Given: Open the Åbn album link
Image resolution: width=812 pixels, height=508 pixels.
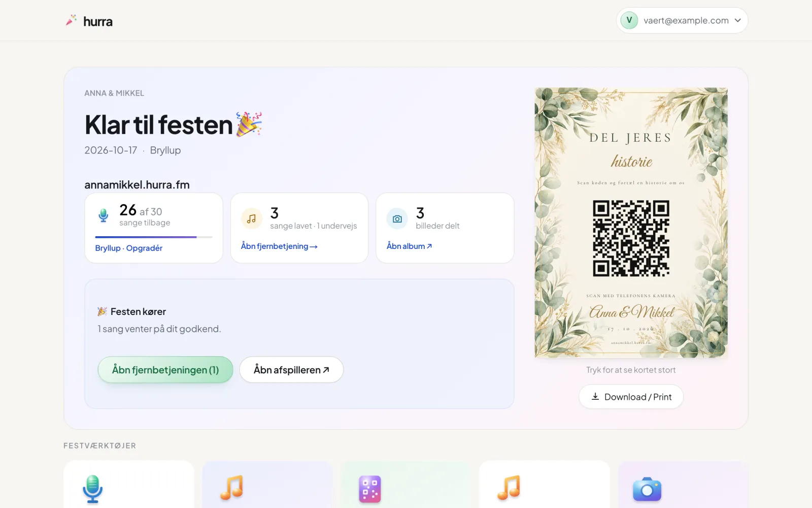Looking at the screenshot, I should [409, 246].
